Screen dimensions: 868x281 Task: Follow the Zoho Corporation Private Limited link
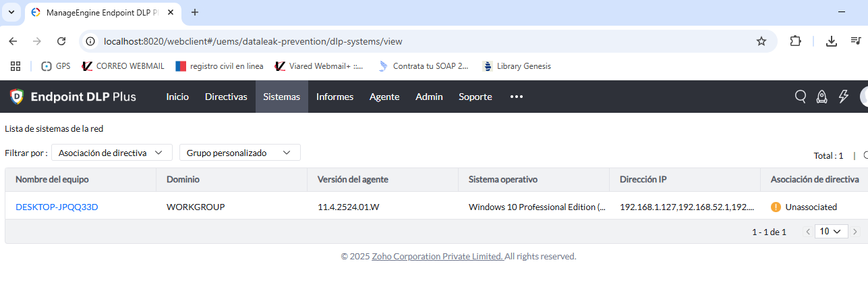[x=437, y=256]
